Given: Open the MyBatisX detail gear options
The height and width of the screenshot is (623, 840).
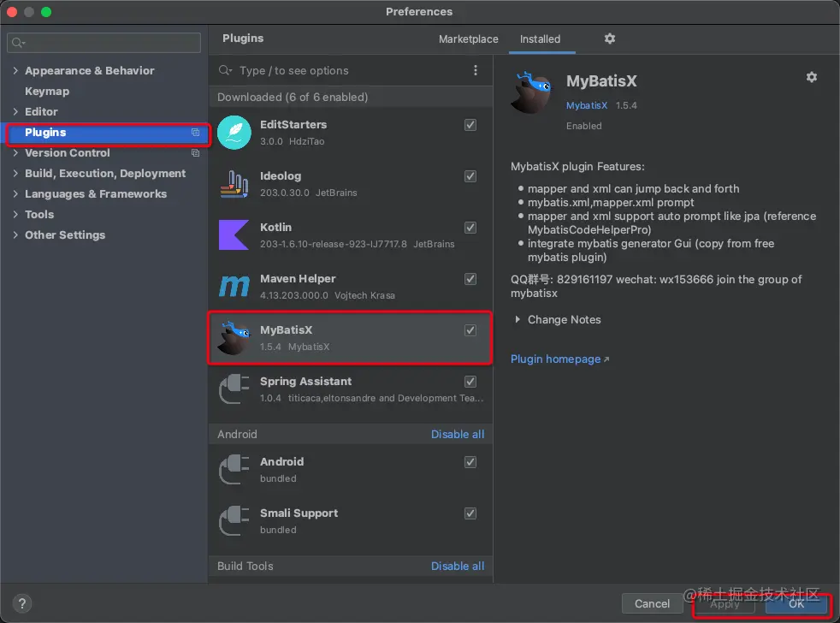Looking at the screenshot, I should click(812, 77).
